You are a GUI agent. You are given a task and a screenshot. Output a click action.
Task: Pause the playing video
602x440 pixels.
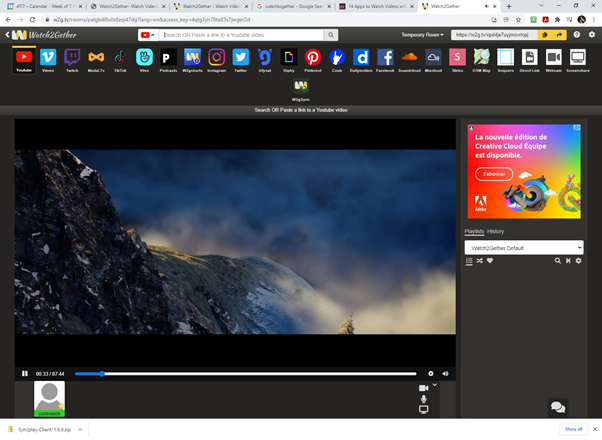coord(25,374)
